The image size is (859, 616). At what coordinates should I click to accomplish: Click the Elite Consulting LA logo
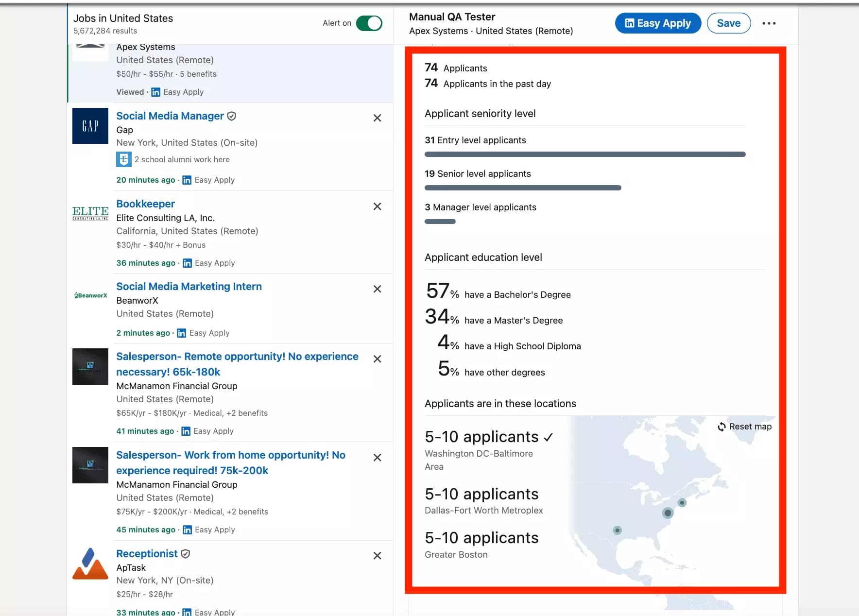click(x=90, y=212)
